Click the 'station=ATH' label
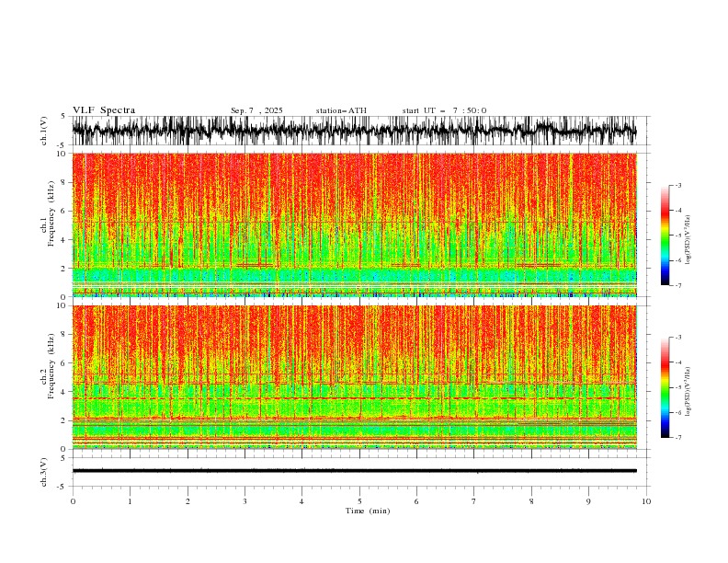Screen dimensions: 728x563 (x=341, y=110)
